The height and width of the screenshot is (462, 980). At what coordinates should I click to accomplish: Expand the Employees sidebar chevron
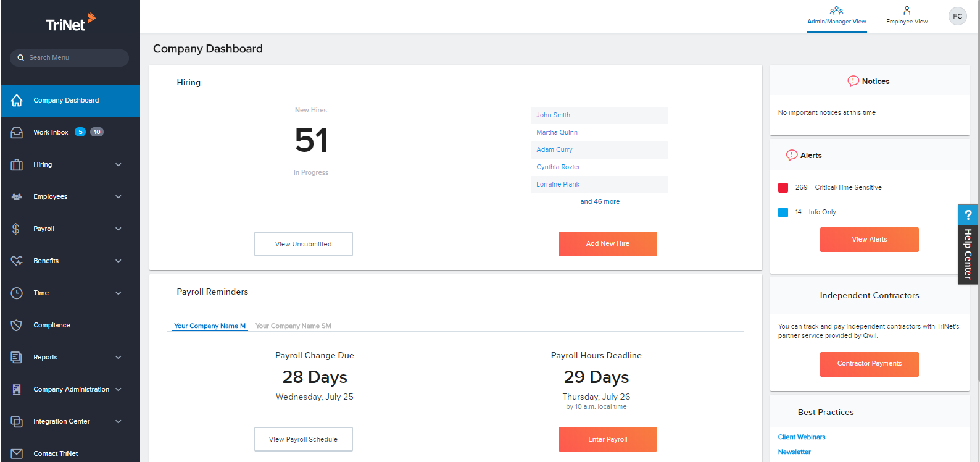(x=118, y=197)
